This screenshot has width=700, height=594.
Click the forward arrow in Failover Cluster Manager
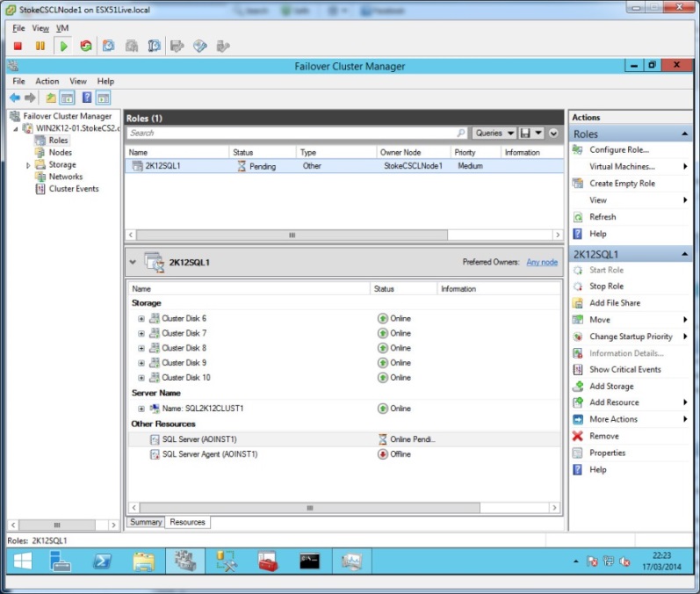(30, 98)
